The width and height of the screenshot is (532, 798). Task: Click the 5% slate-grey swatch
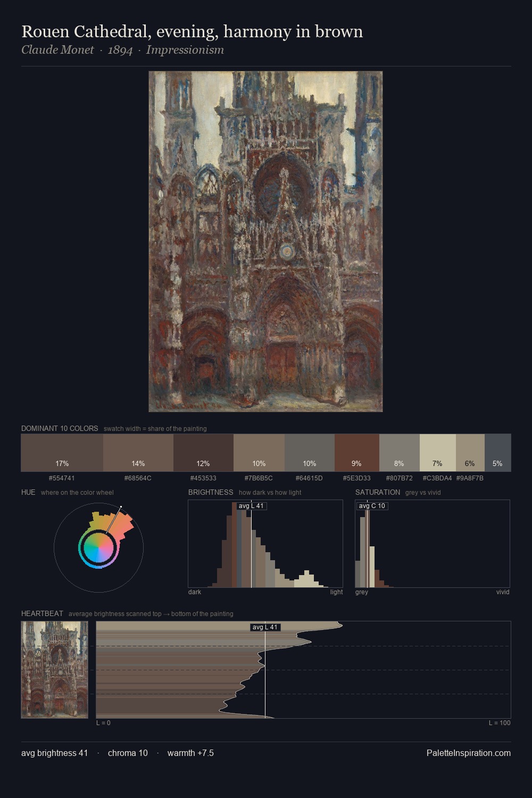tap(498, 453)
